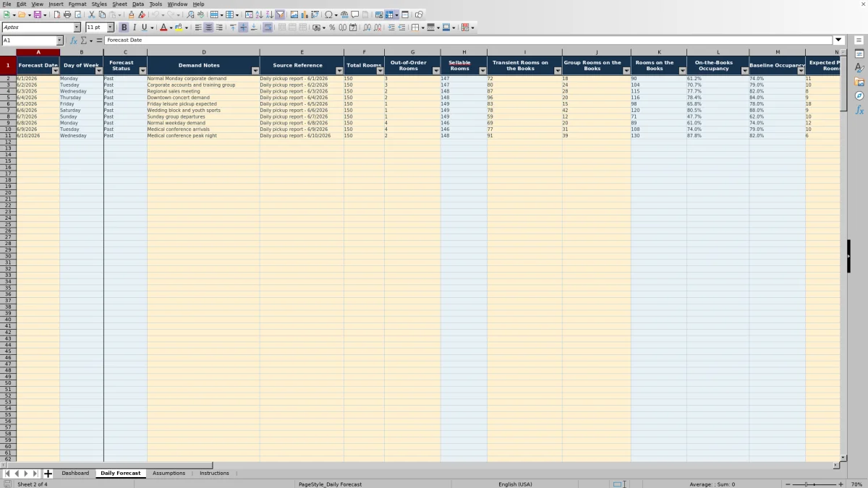This screenshot has height=488, width=868.
Task: Click the Insert Image icon
Action: (x=294, y=14)
